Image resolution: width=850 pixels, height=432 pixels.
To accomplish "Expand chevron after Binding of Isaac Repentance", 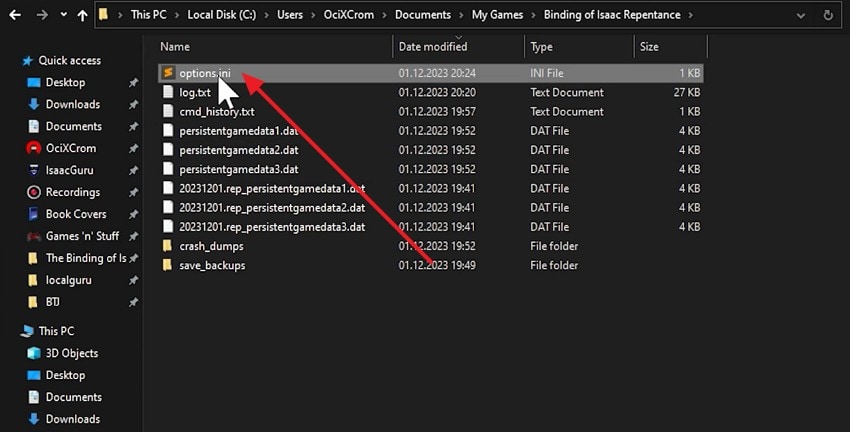I will [x=691, y=15].
